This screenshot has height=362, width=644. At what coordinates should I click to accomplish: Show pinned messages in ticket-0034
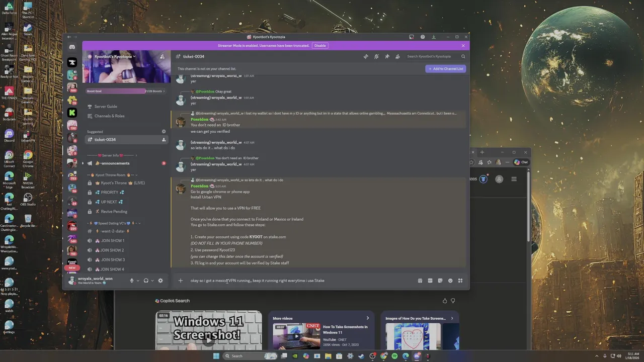tap(387, 57)
